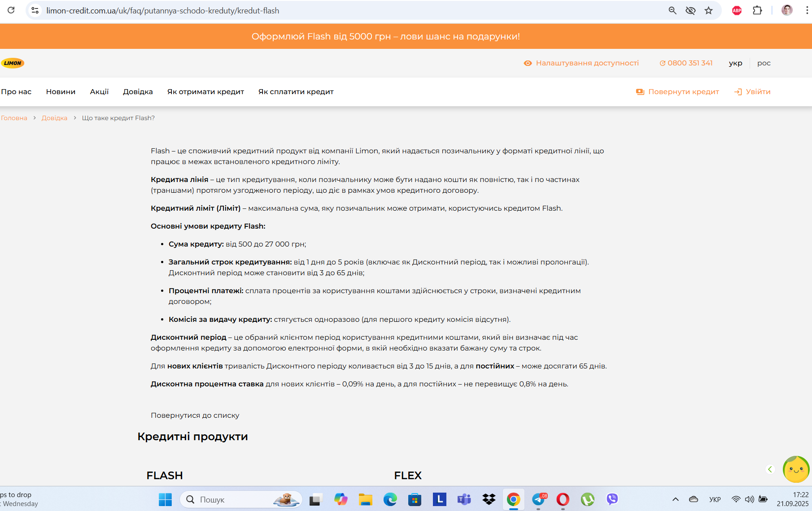Click the OneDrive cloud tray icon
812x511 pixels.
coord(694,499)
